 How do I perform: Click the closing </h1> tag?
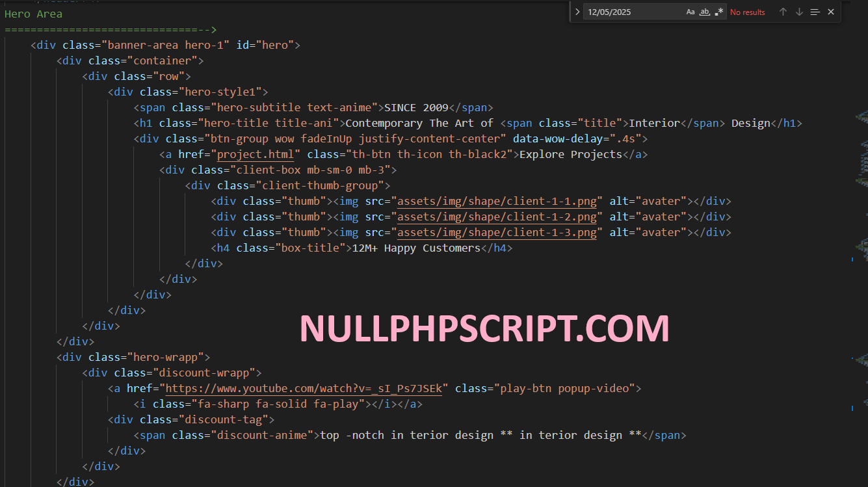pyautogui.click(x=786, y=123)
